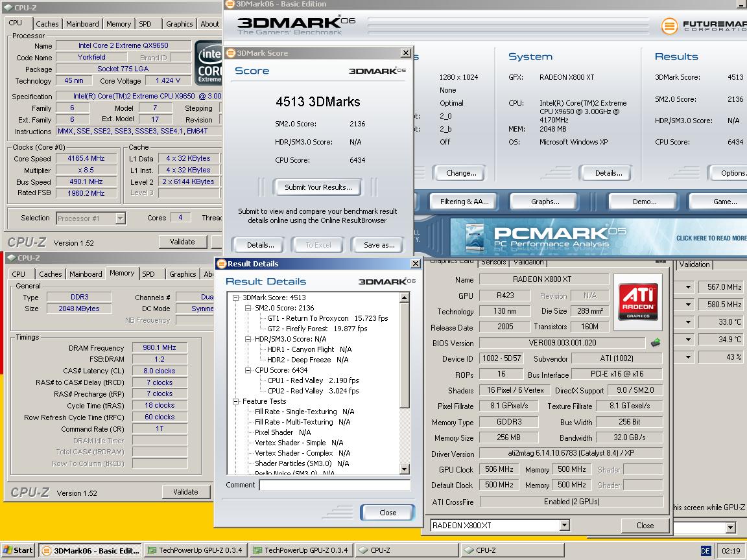Screen dimensions: 747x560
Task: Click the lower CPU-Z window title icon
Action: coord(11,257)
